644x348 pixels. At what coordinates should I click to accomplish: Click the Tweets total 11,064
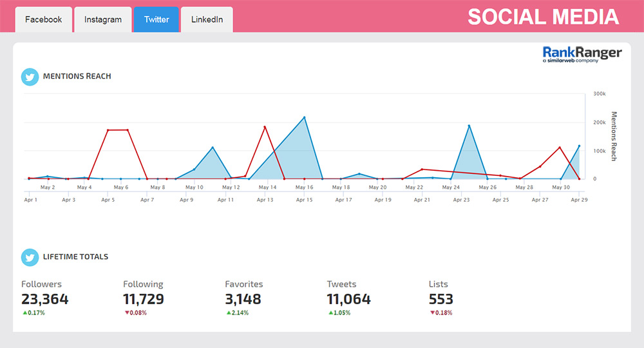point(348,299)
